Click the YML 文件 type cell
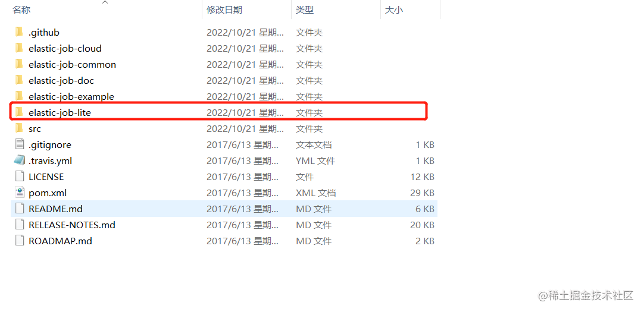The image size is (644, 312). [x=315, y=160]
